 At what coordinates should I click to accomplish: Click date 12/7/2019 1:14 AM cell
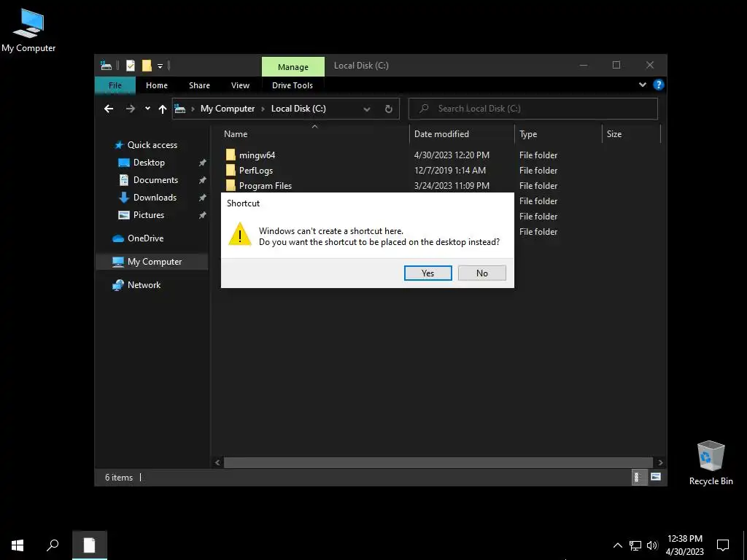449,170
